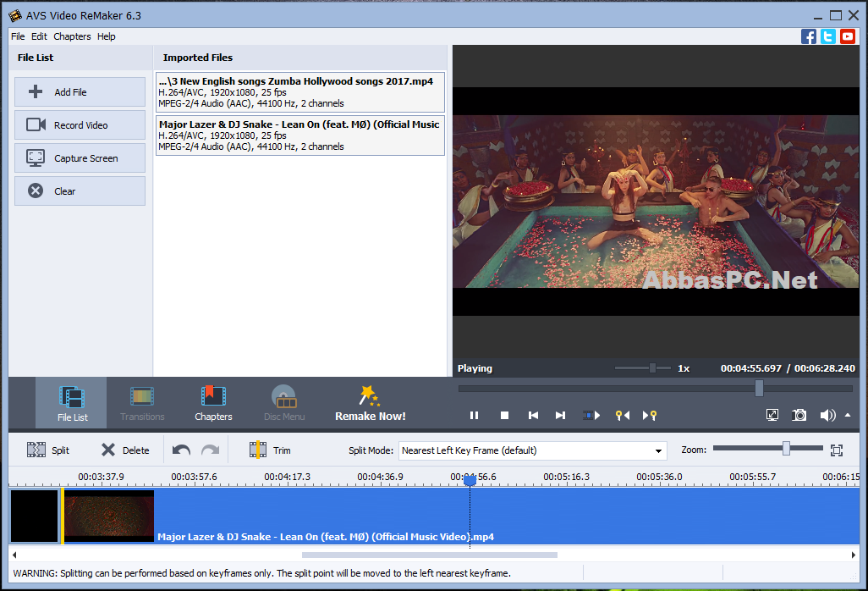Select the 3 New English songs Zumba file
Viewport: 868px width, 591px height.
coord(300,92)
